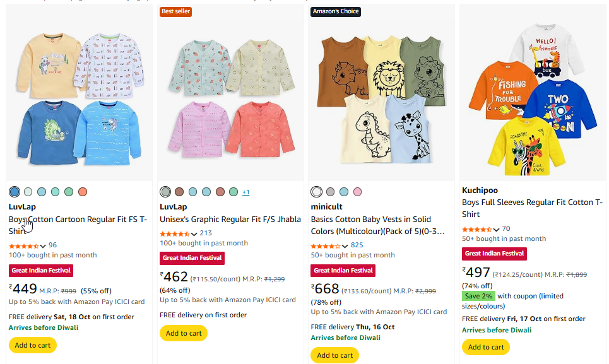Select pink color option for minicult Baby Vests

pos(358,192)
